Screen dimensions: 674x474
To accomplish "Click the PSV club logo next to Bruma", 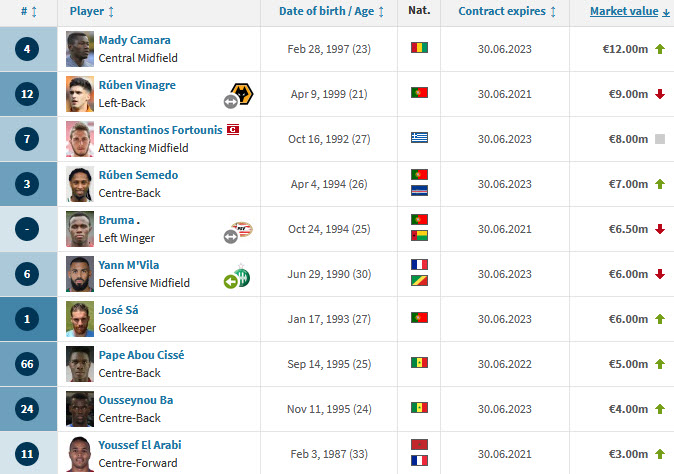I will click(x=242, y=229).
